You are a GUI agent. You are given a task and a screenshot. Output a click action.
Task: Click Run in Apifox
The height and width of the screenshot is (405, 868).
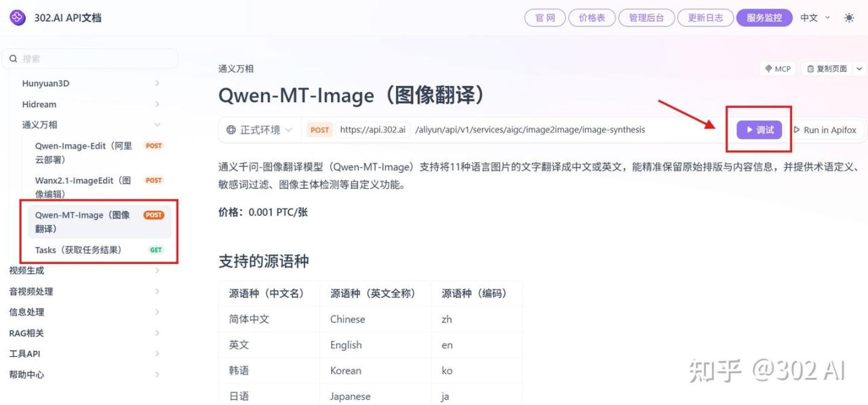(825, 130)
